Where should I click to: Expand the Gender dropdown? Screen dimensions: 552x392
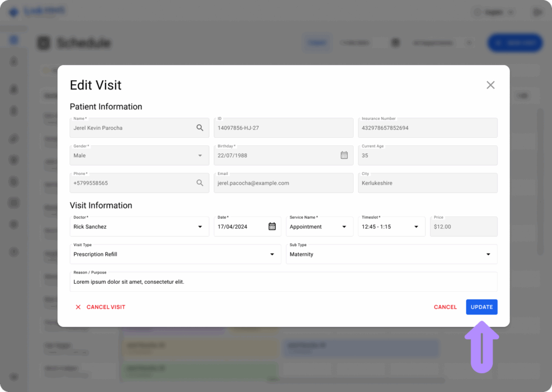[199, 156]
